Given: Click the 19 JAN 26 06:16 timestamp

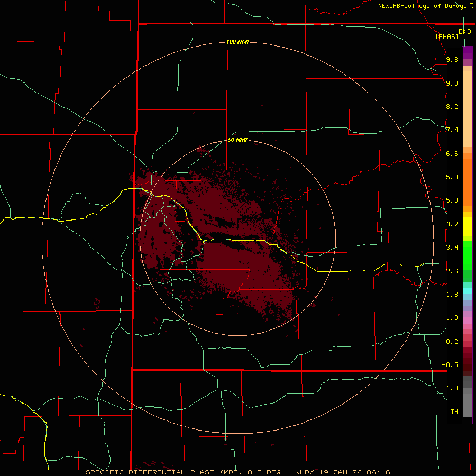Looking at the screenshot, I should point(354,472).
